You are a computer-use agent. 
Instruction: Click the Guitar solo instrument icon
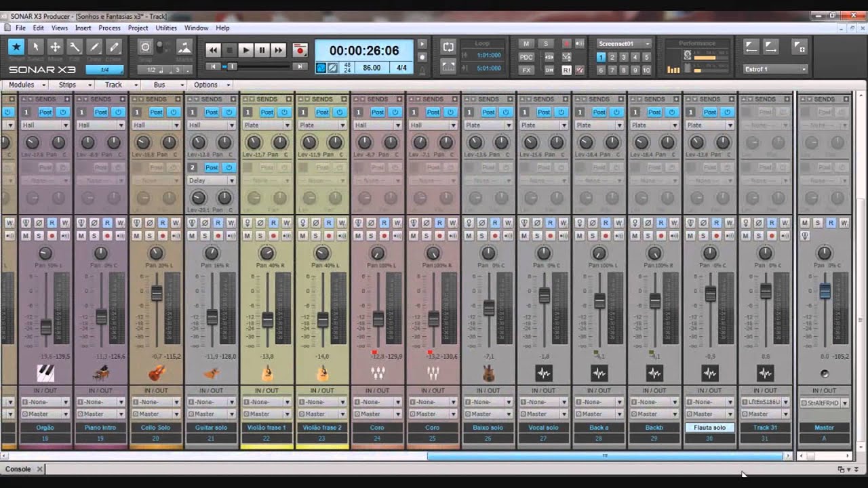pos(211,373)
